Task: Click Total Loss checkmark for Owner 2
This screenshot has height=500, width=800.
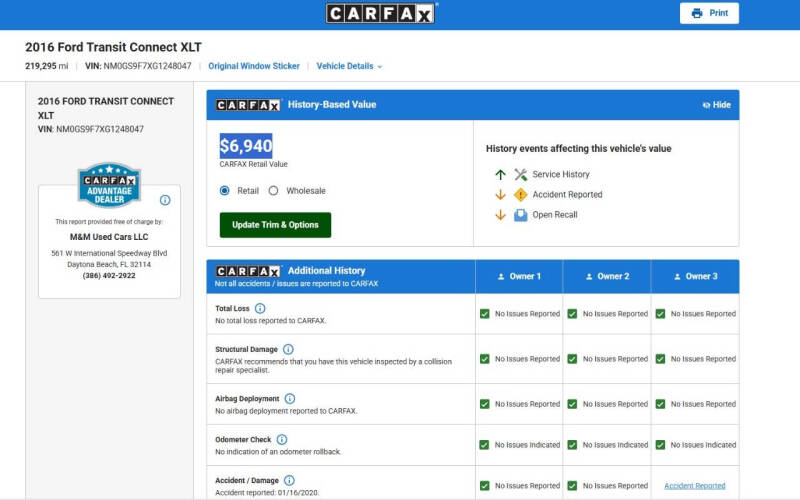Action: 572,314
